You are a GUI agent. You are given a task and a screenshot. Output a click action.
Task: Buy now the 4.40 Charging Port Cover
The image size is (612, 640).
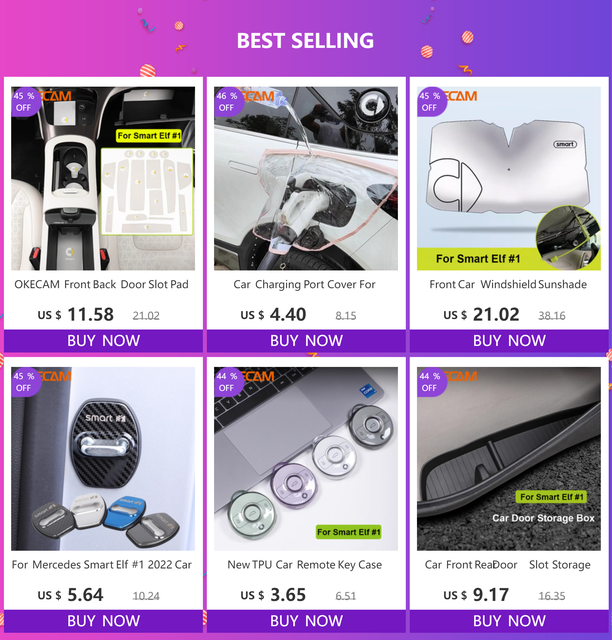pyautogui.click(x=306, y=341)
